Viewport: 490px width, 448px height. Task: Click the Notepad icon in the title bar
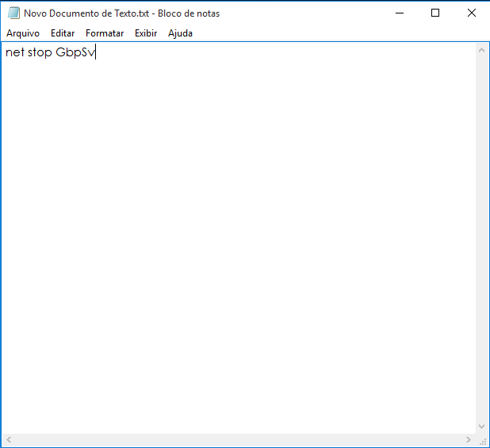tap(13, 13)
